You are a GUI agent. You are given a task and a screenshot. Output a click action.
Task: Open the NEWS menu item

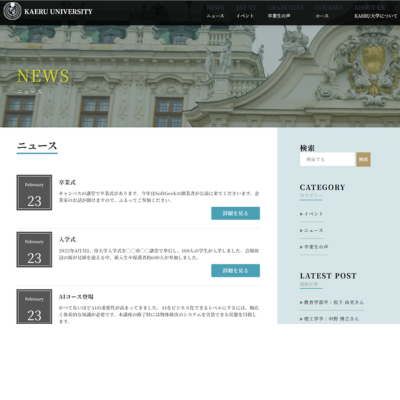click(x=215, y=12)
